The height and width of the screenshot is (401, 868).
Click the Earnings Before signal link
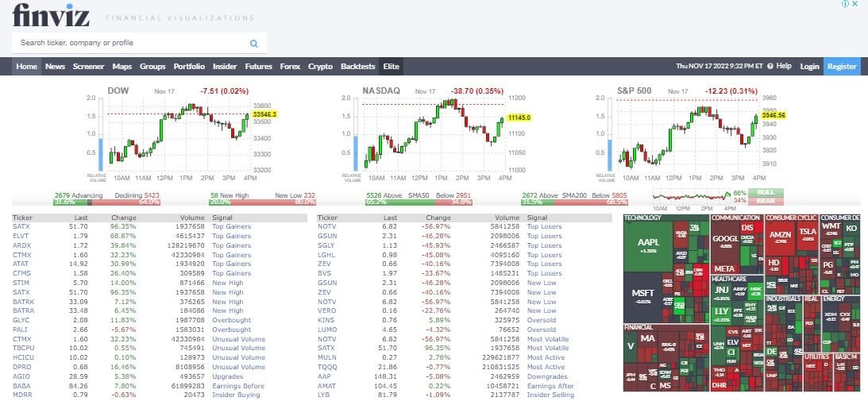[238, 386]
